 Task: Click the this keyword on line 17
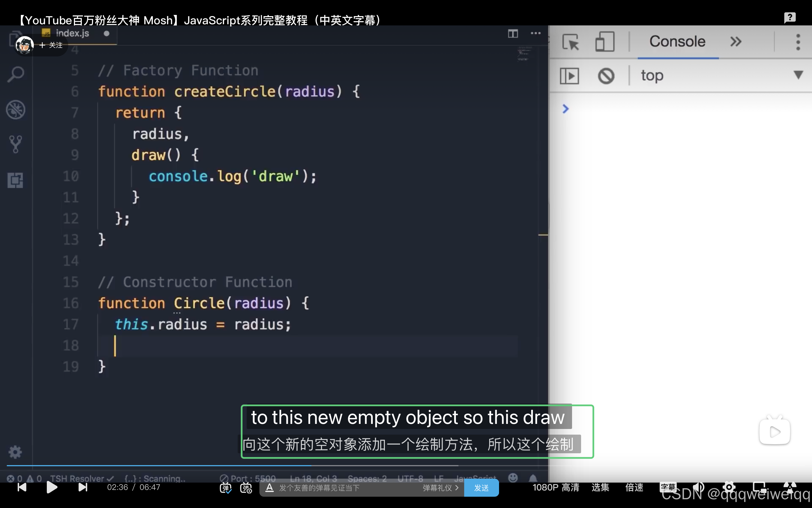pos(131,324)
